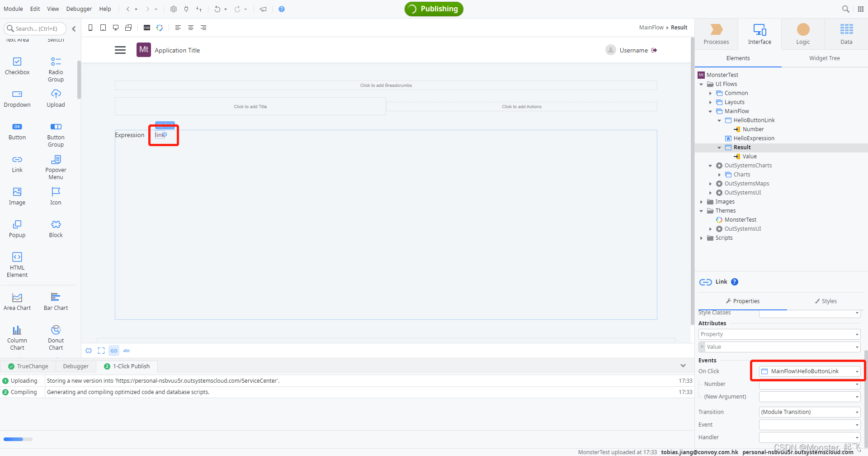Screen dimensions: 868x456
Task: Collapse the HelloButtonLink screen node
Action: [x=719, y=120]
